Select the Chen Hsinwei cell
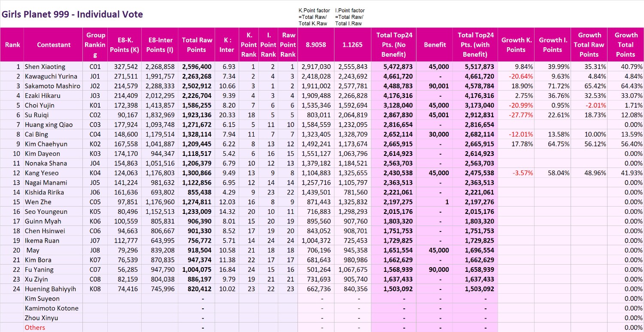 pos(53,231)
